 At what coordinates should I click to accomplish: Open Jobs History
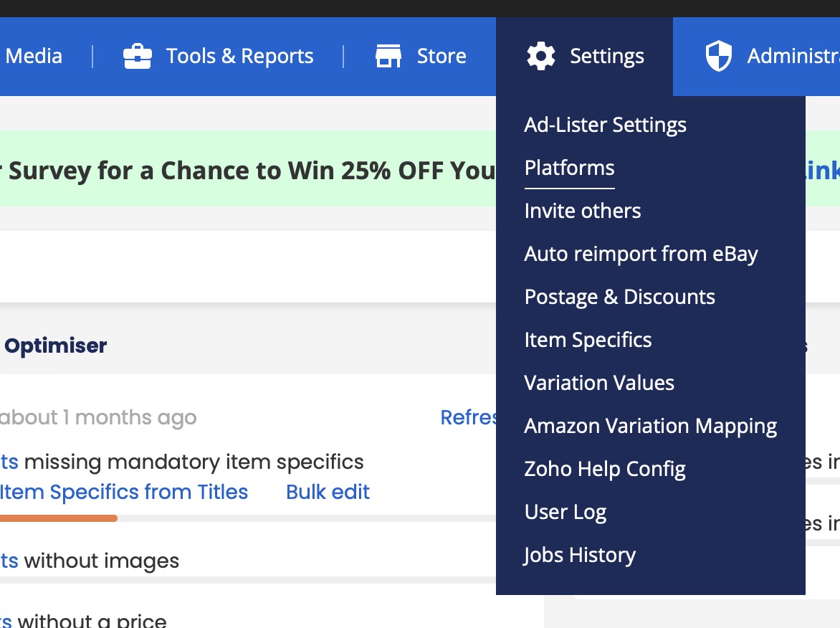pos(580,555)
